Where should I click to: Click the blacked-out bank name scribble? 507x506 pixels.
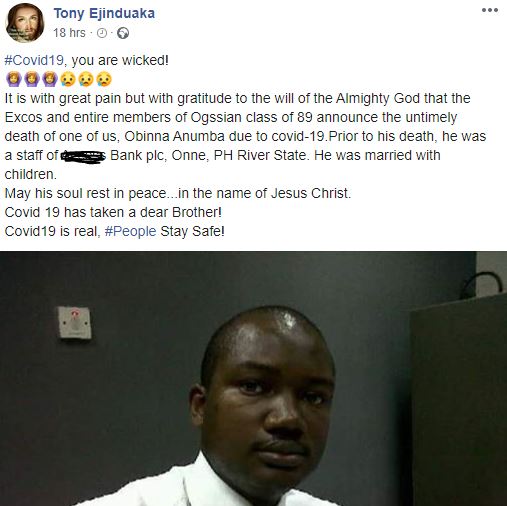click(83, 156)
